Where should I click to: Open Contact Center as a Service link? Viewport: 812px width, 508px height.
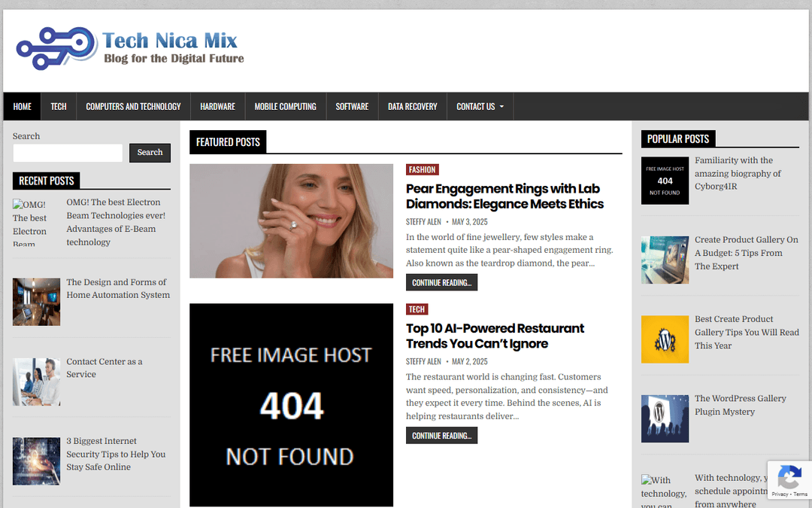(x=104, y=367)
